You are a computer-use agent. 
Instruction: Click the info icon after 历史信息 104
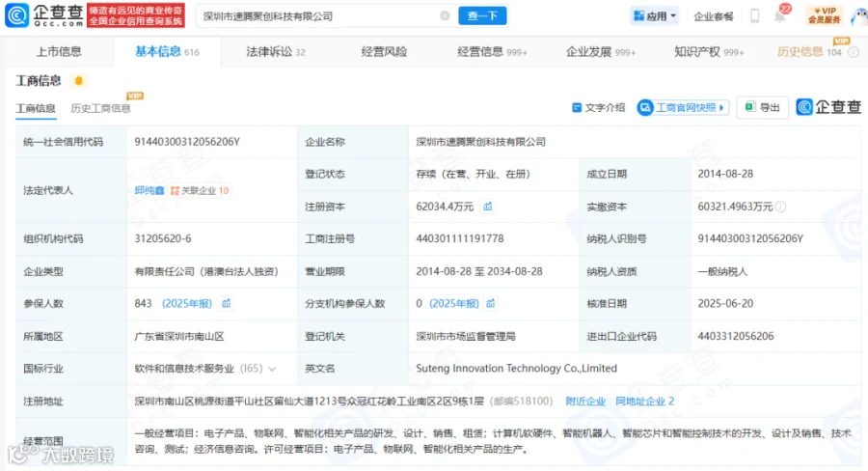click(854, 52)
